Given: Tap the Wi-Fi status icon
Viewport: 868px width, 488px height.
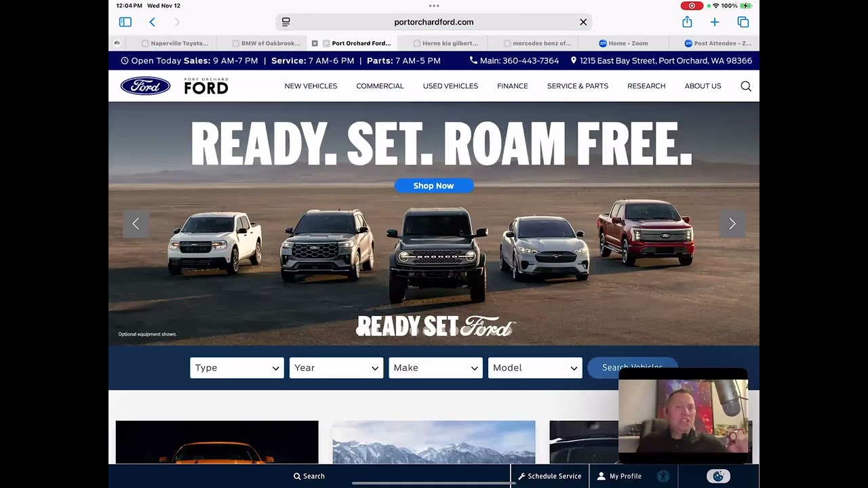Looking at the screenshot, I should pyautogui.click(x=715, y=5).
